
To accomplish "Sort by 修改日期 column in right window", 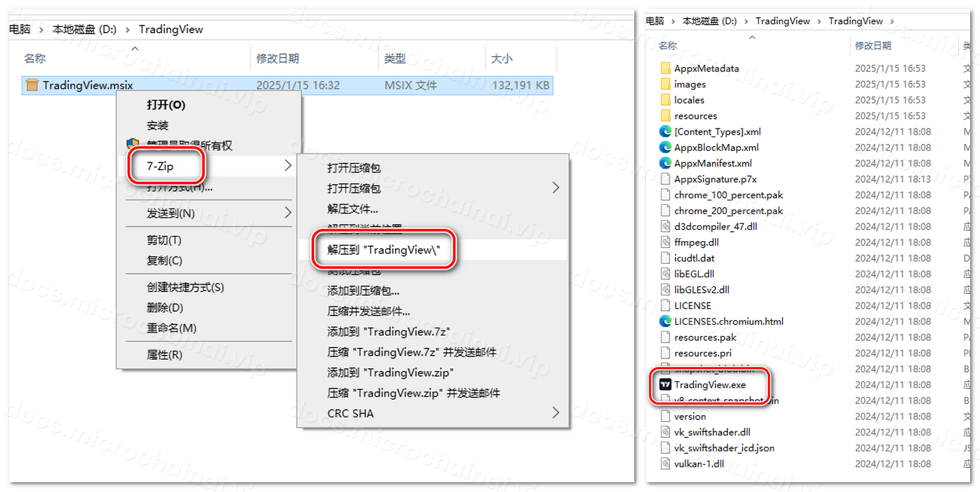I will (873, 46).
